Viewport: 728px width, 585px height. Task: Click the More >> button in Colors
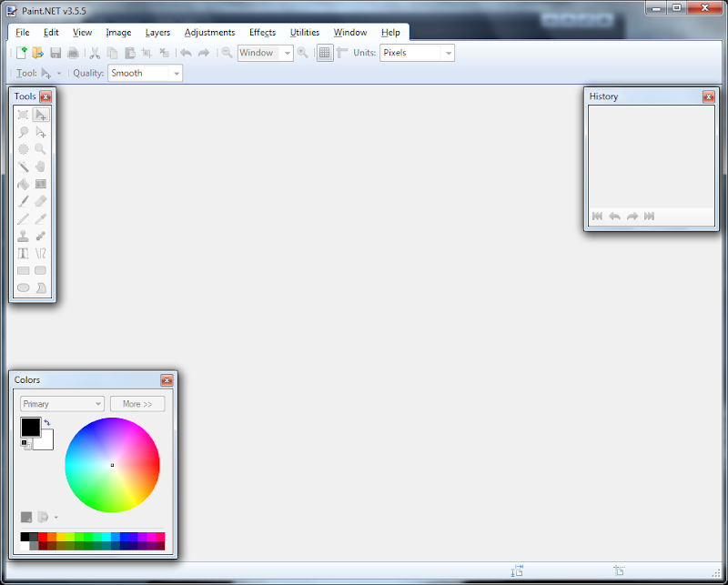click(137, 404)
